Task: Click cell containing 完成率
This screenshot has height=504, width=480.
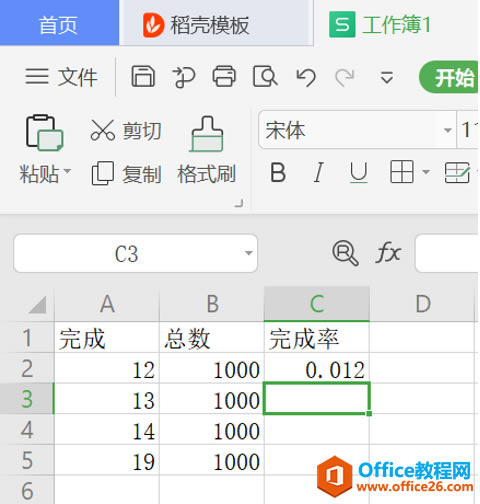Action: point(317,337)
